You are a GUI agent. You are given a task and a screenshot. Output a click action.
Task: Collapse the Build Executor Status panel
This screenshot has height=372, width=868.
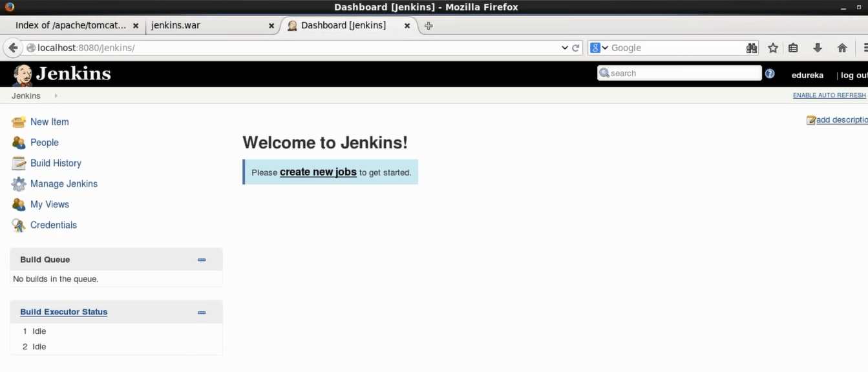tap(202, 313)
